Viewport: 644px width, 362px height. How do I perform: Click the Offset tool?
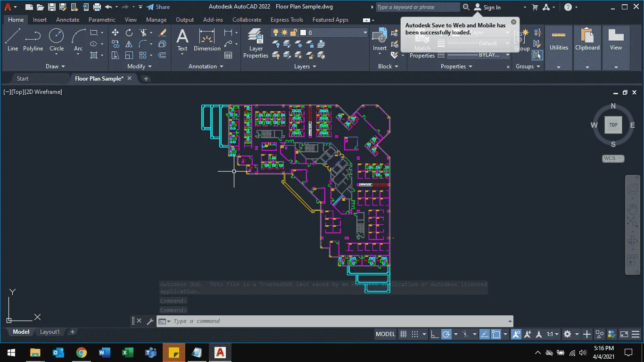pos(163,55)
